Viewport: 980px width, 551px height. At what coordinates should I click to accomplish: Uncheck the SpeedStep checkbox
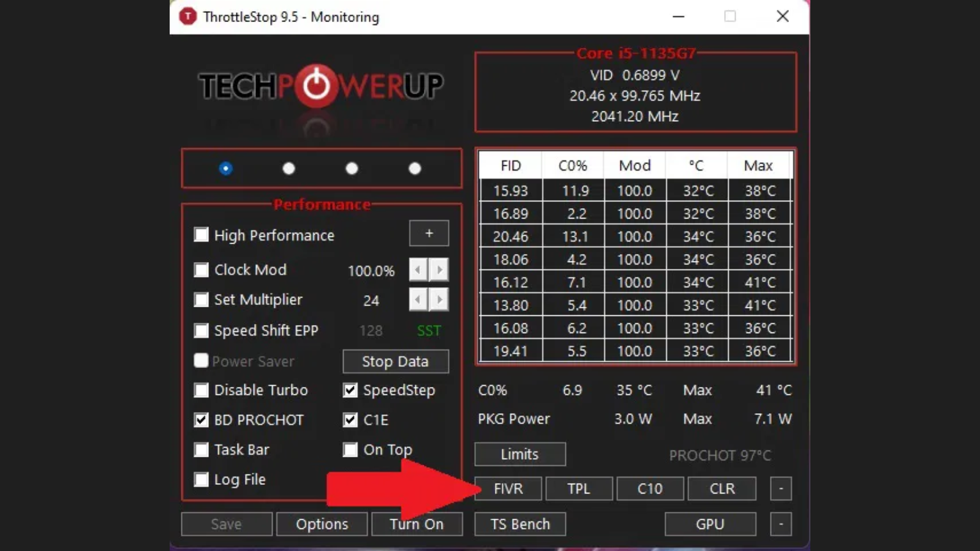[350, 390]
